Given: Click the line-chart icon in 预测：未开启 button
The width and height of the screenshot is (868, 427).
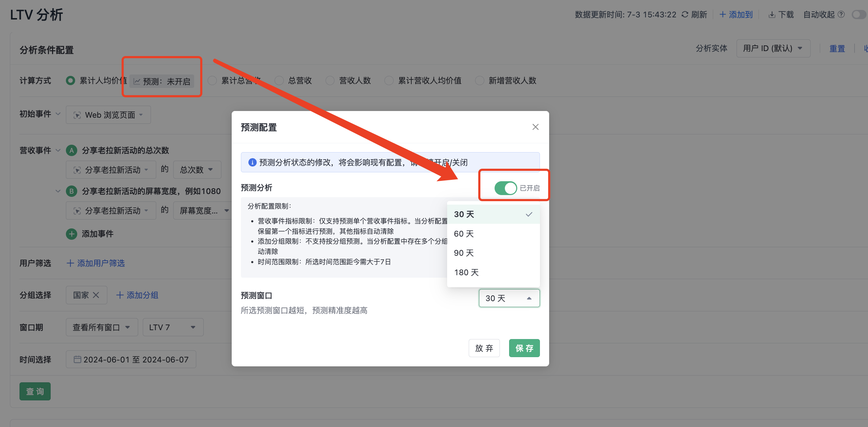Looking at the screenshot, I should pyautogui.click(x=136, y=81).
